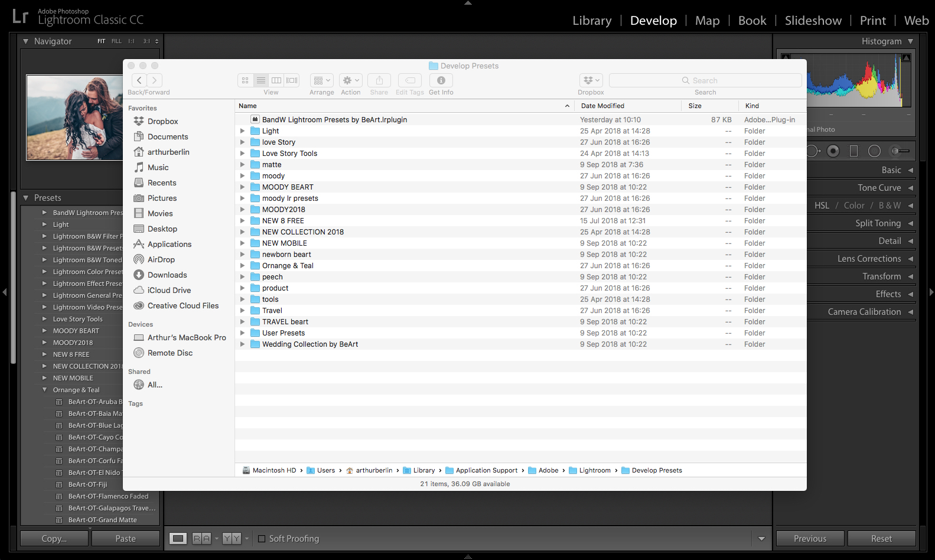Switch Finder to cover flow view

point(292,80)
